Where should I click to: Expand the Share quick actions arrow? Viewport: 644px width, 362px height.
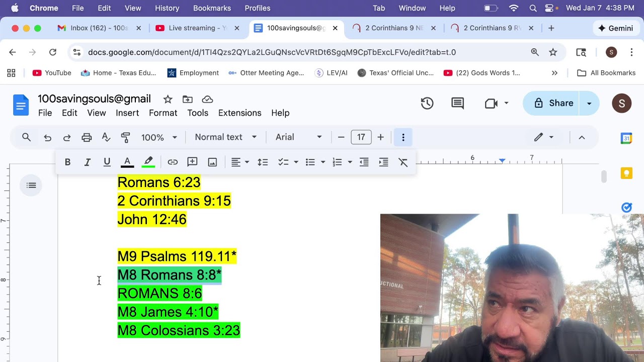pos(589,104)
